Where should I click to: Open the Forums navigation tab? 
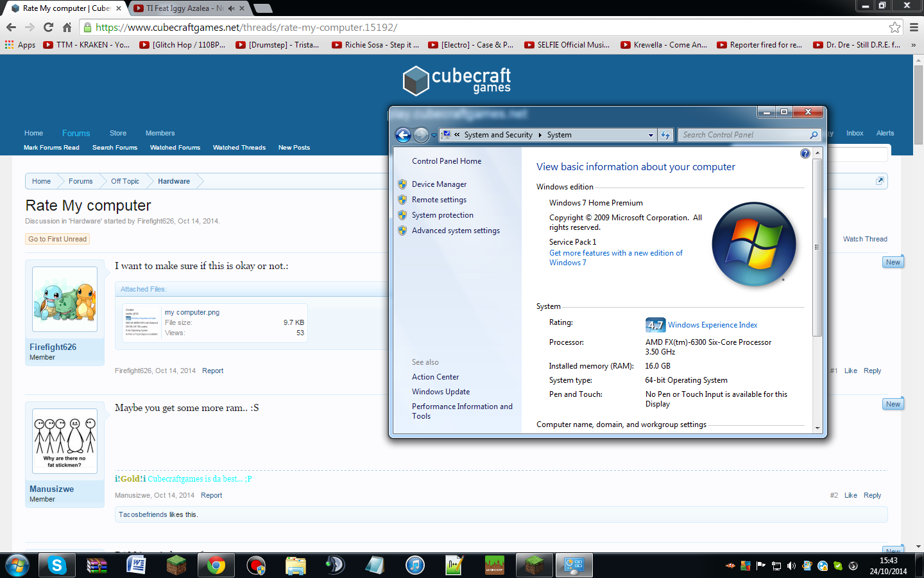(x=76, y=133)
